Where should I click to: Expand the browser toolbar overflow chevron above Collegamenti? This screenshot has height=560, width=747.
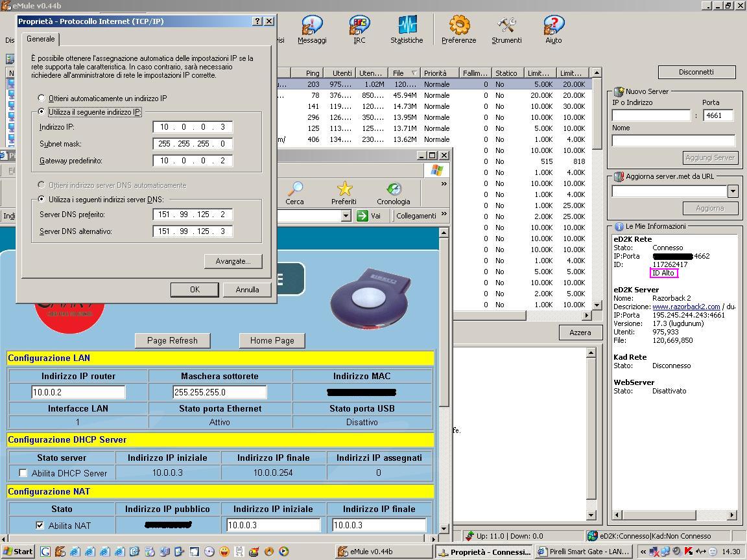[444, 184]
